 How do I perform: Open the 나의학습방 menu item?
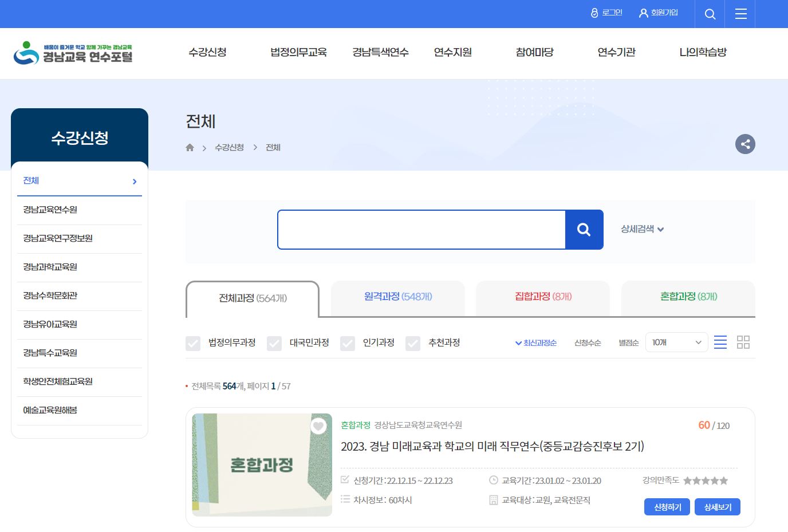tap(703, 52)
